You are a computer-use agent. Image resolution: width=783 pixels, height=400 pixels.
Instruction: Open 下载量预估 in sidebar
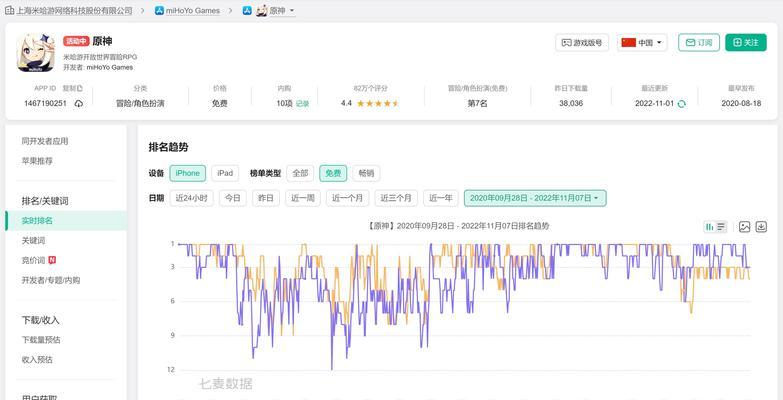click(41, 340)
